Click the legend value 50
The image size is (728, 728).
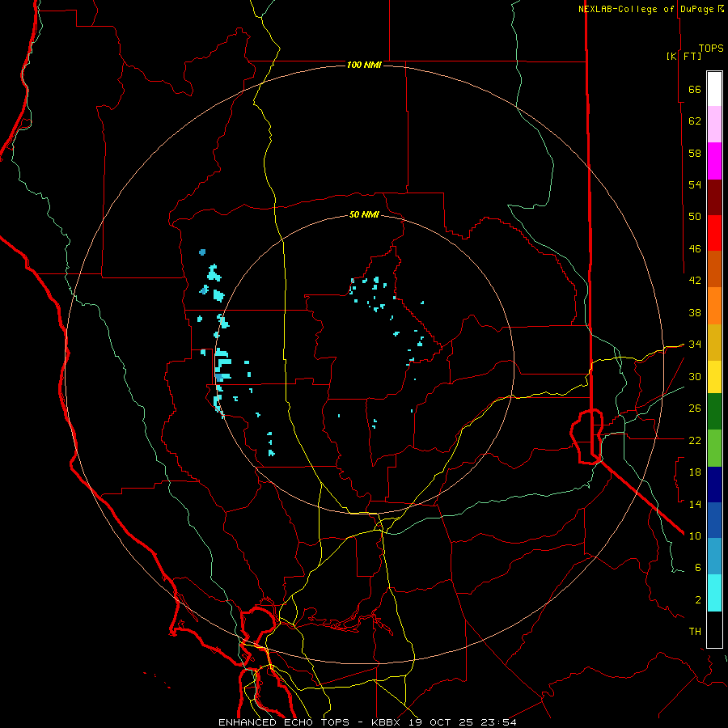(x=695, y=217)
